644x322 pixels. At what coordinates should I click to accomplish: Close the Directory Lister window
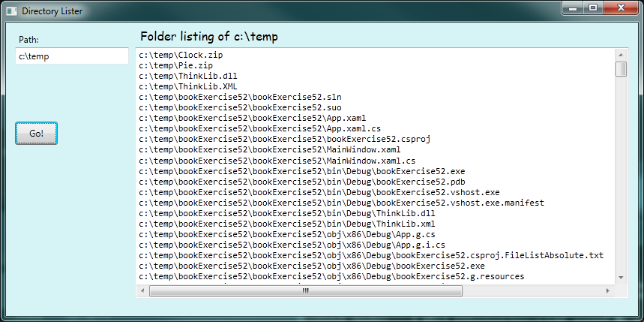(x=621, y=8)
